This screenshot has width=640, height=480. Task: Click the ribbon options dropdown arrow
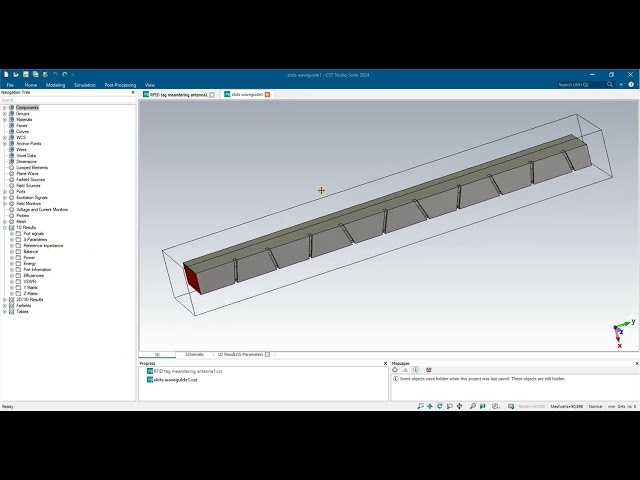(621, 84)
